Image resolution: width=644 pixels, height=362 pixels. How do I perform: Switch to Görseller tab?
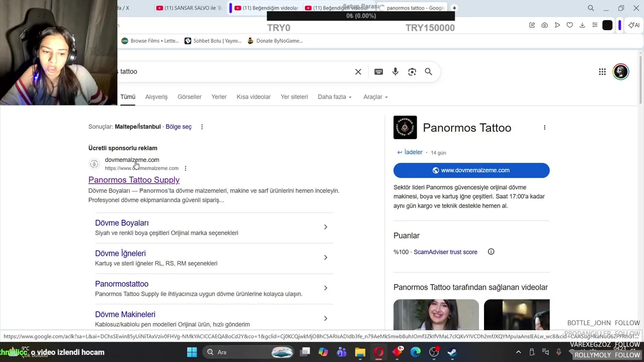tap(190, 97)
